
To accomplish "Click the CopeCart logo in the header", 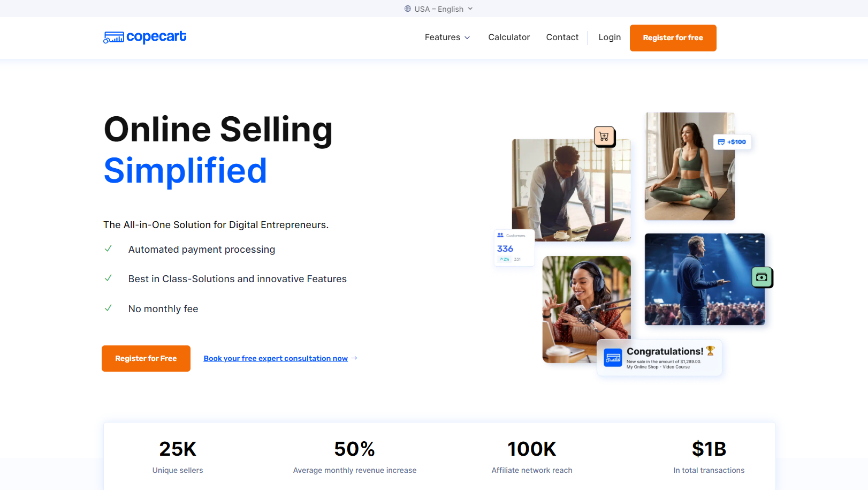I will 144,37.
